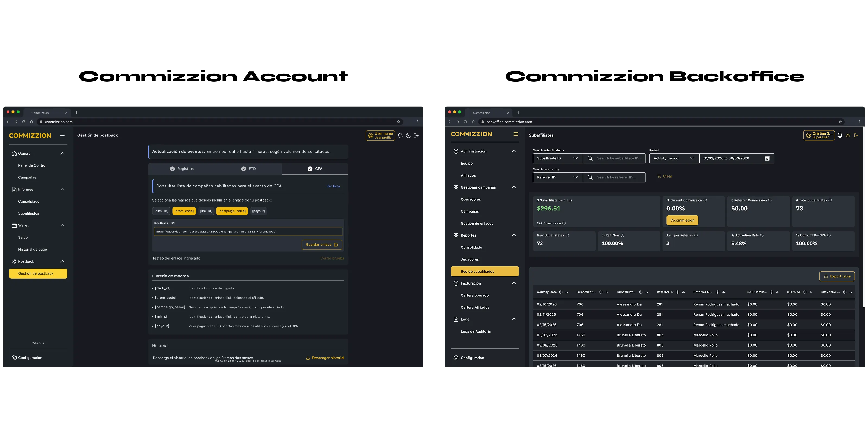This screenshot has width=868, height=434.
Task: Click Search by subaffiliate ID field
Action: 614,158
